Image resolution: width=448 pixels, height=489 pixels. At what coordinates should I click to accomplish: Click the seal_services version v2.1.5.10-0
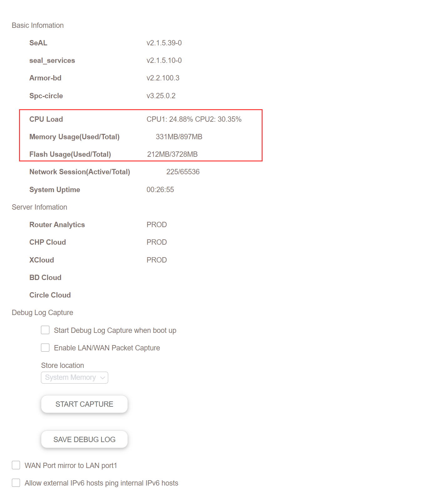[164, 60]
